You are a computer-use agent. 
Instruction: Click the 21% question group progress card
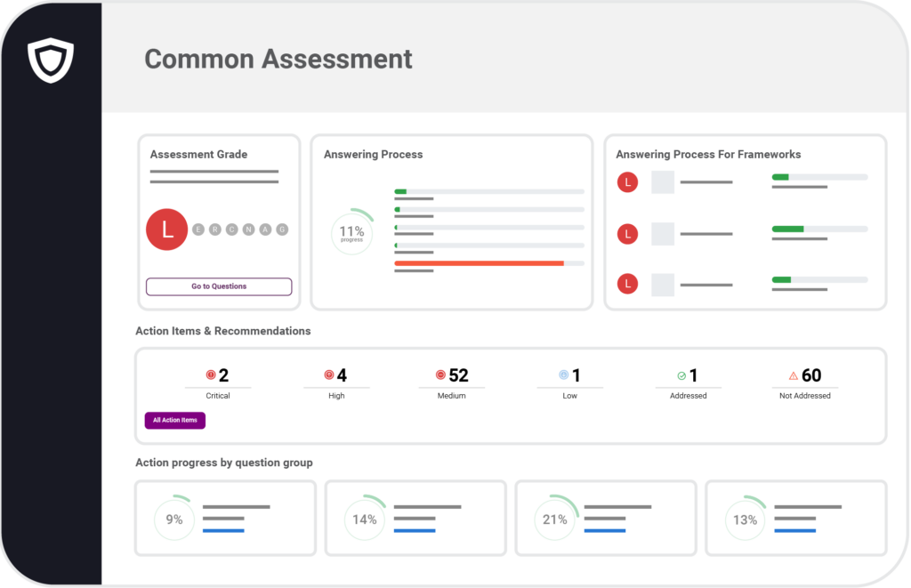point(606,518)
